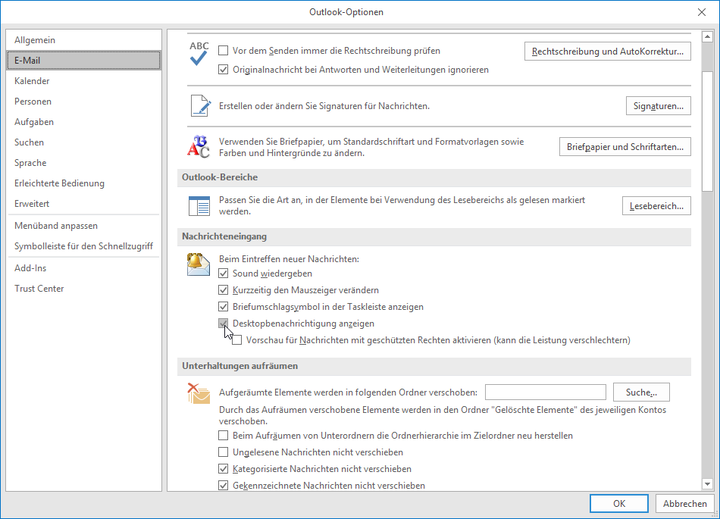Switch to the Aufgaben category
Viewport: 720px width, 519px height.
pos(84,122)
